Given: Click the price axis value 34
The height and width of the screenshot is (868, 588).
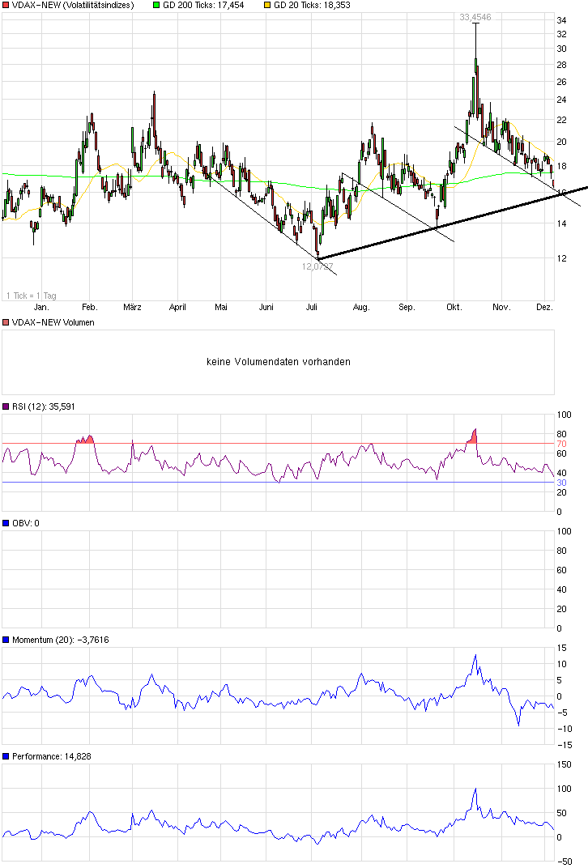Looking at the screenshot, I should (561, 20).
